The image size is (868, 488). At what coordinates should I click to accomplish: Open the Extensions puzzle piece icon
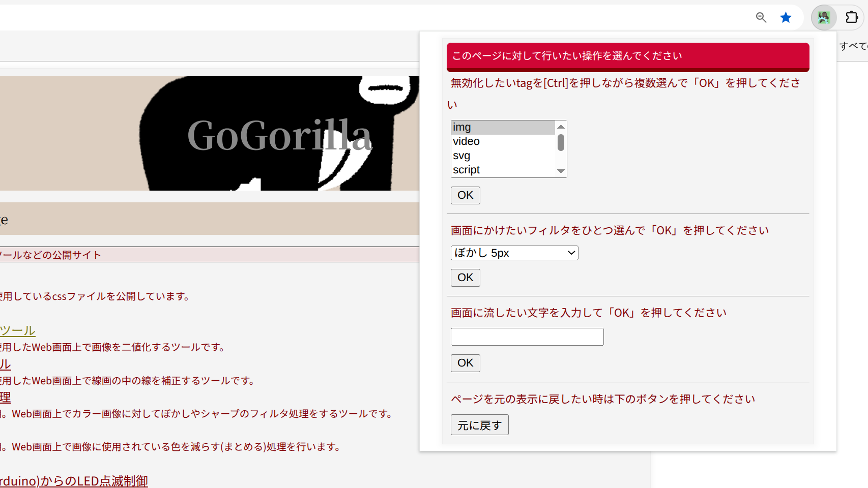click(x=851, y=18)
